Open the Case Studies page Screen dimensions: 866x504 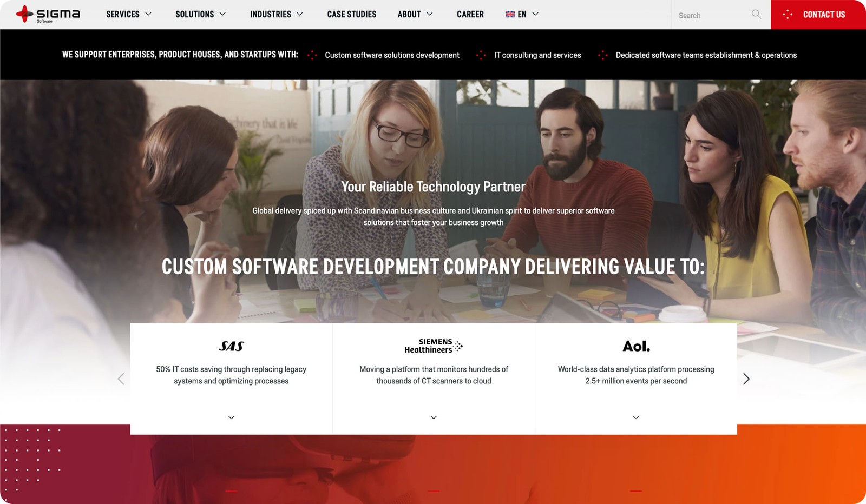tap(352, 14)
